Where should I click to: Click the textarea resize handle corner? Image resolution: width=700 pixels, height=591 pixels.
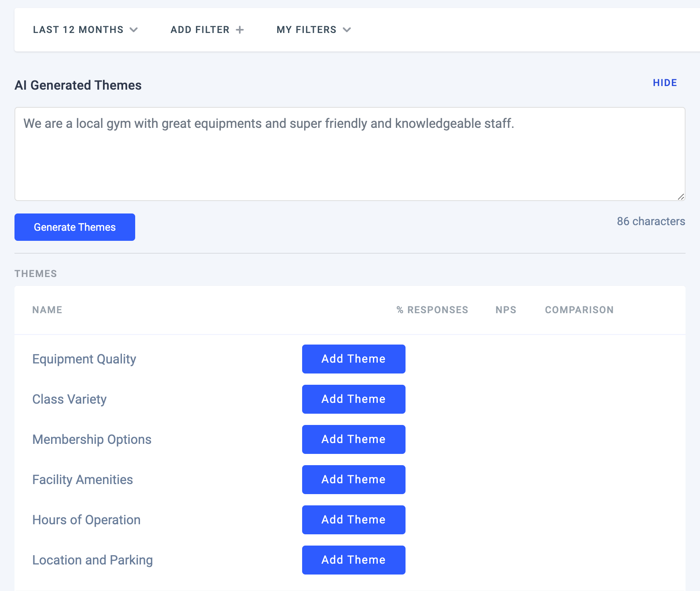pyautogui.click(x=681, y=197)
